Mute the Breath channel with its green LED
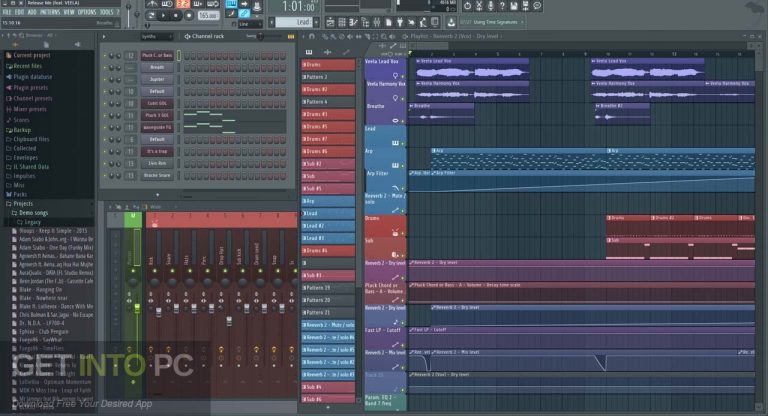This screenshot has height=416, width=768. [104, 68]
